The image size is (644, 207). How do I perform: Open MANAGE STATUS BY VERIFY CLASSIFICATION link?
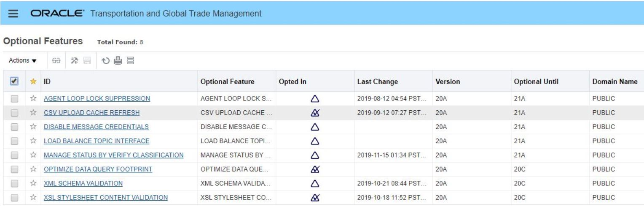113,155
